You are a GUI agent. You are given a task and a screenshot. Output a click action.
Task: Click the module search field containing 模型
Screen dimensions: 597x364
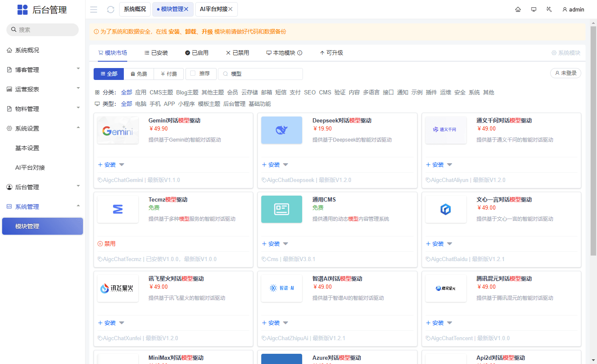265,74
